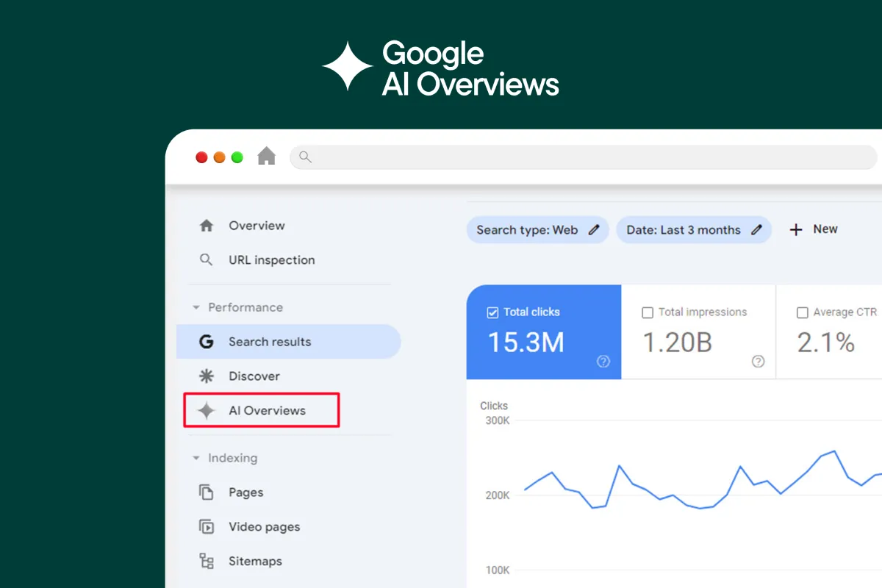
Task: Click pencil icon on Date chip
Action: pyautogui.click(x=756, y=230)
